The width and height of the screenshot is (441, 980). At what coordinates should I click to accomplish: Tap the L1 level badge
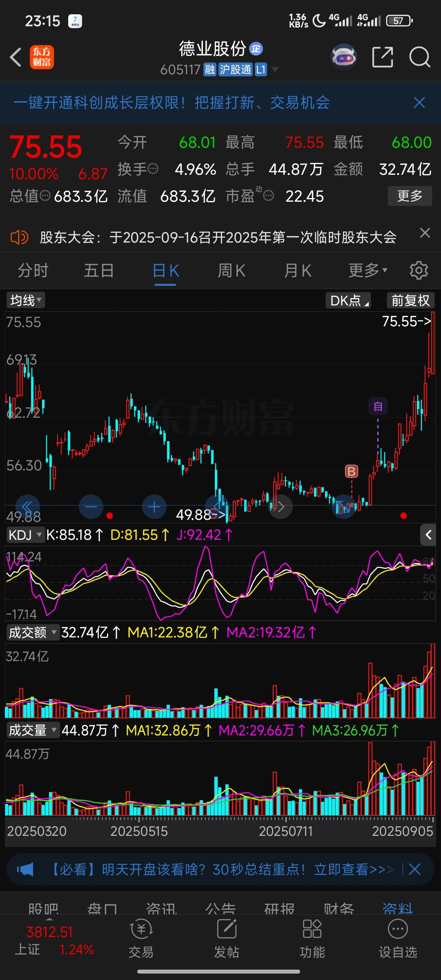(261, 70)
